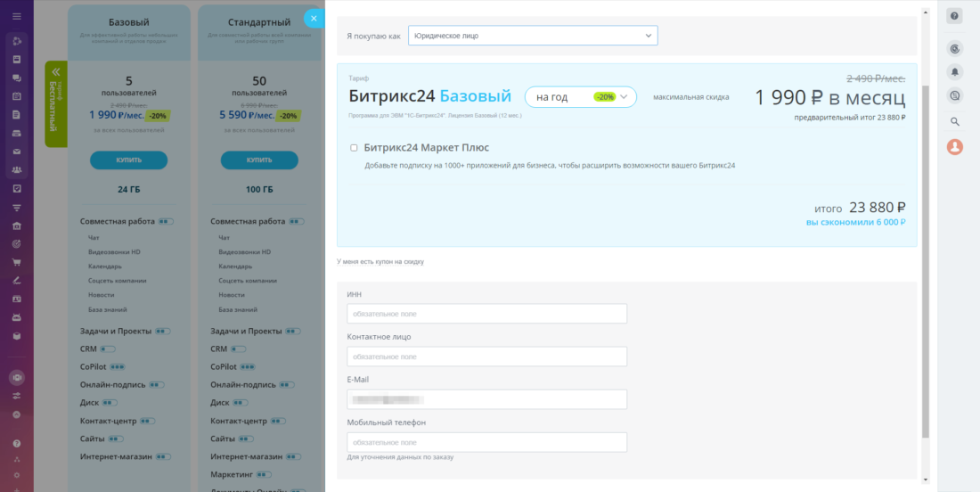Open the workgroups people icon in sidebar
The image size is (980, 492).
coord(17,170)
